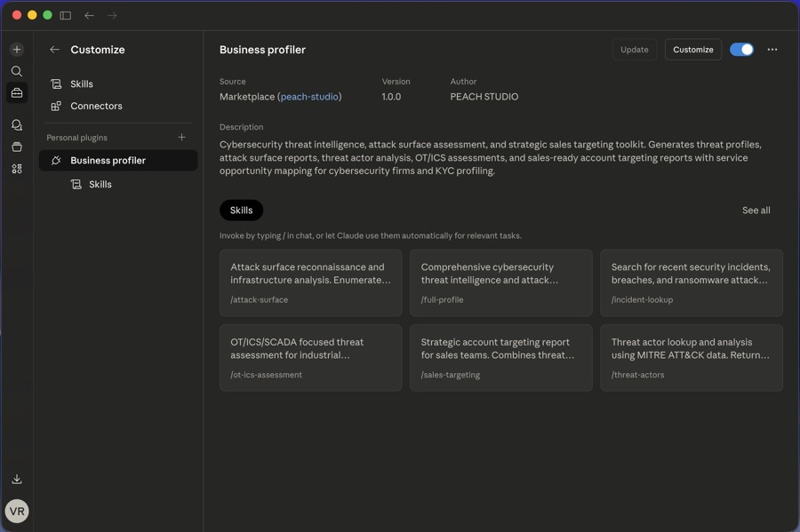Open the peach-studio marketplace link
The image size is (800, 532).
tap(309, 96)
